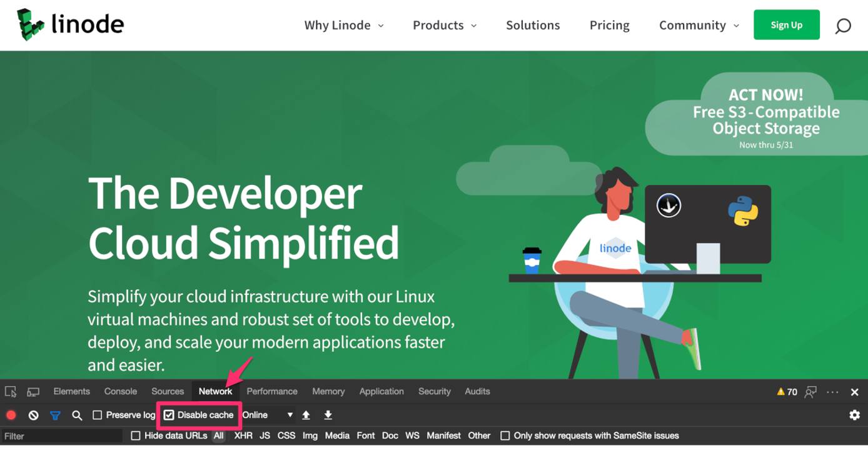Image resolution: width=868 pixels, height=473 pixels.
Task: Open DevTools settings gear
Action: [854, 414]
